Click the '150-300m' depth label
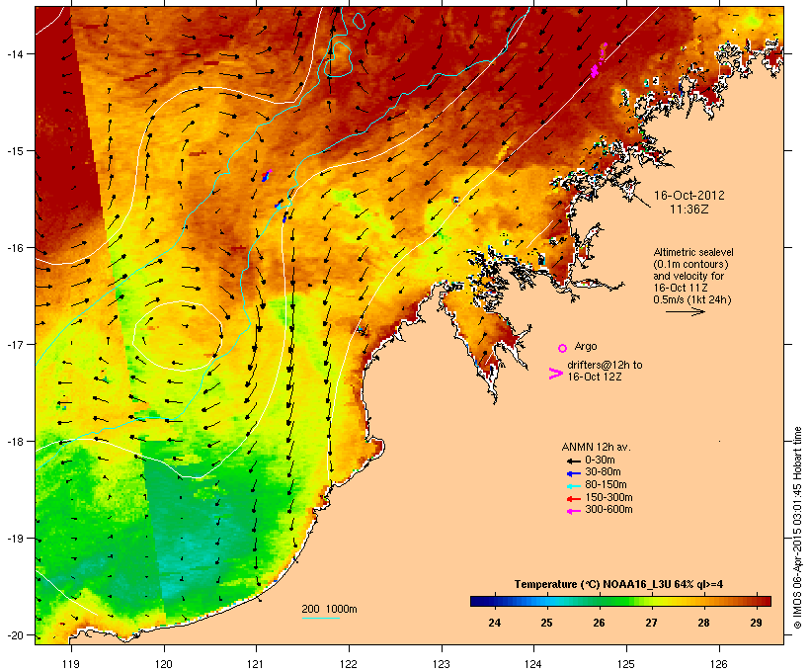This screenshot has height=672, width=810. point(608,498)
